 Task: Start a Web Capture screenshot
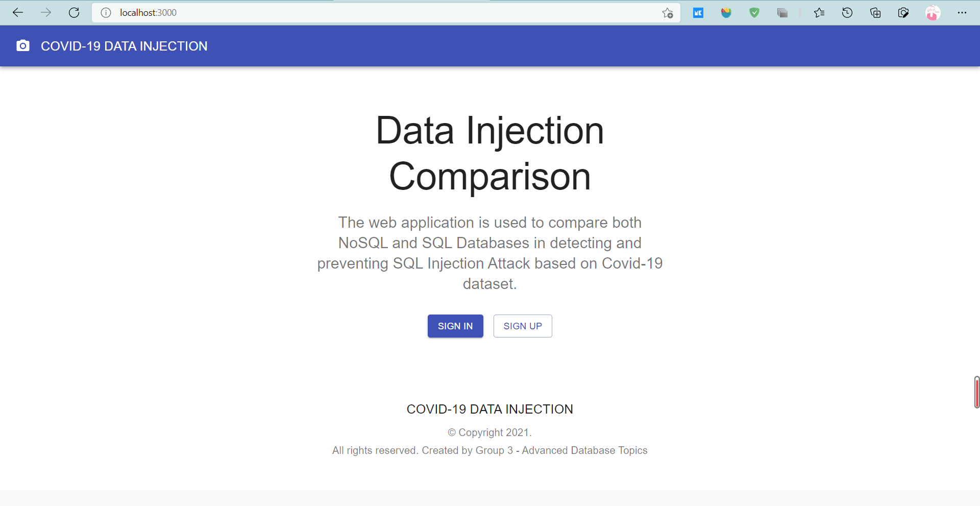(x=903, y=12)
